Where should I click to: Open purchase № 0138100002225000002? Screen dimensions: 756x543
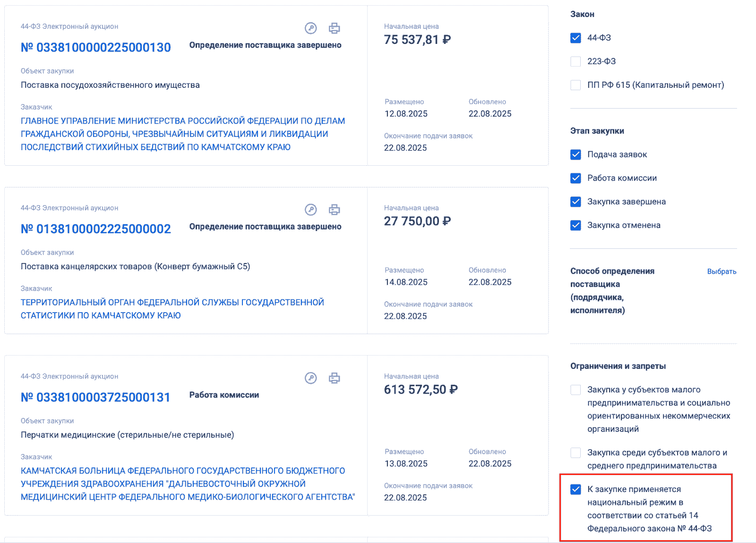(x=95, y=229)
